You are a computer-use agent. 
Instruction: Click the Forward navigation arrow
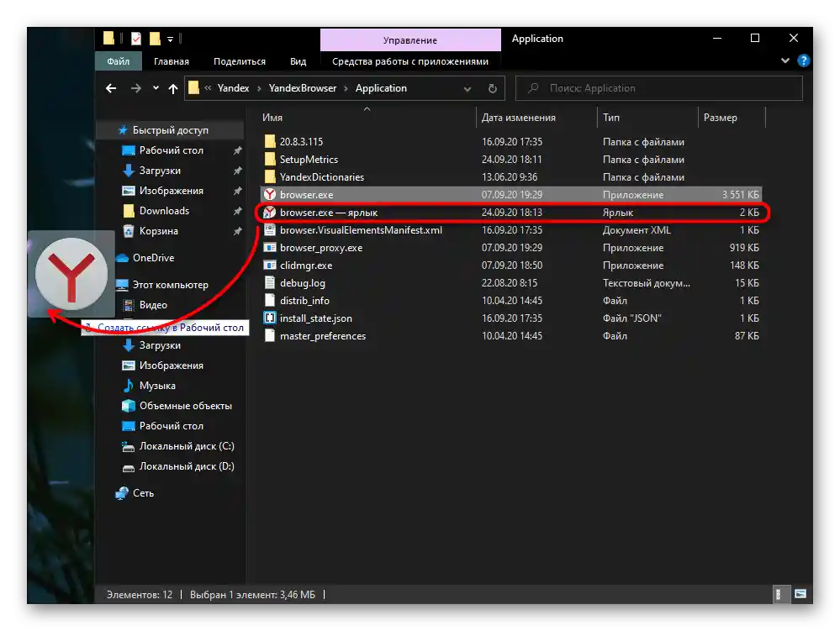[x=136, y=88]
